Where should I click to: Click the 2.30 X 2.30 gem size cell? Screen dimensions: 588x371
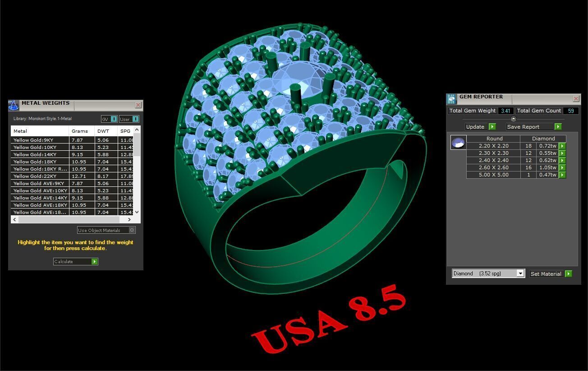click(493, 153)
